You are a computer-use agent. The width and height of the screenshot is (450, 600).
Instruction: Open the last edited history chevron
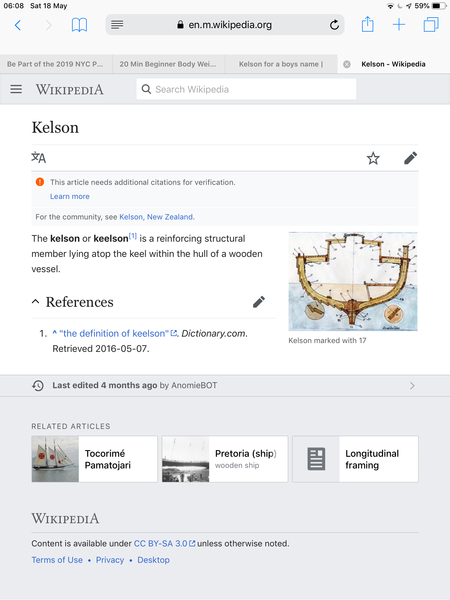point(412,386)
